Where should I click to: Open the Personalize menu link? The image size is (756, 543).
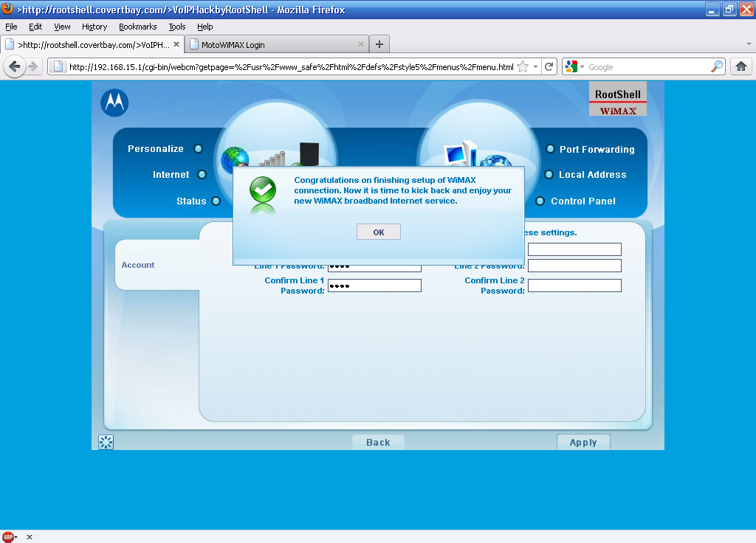(156, 148)
